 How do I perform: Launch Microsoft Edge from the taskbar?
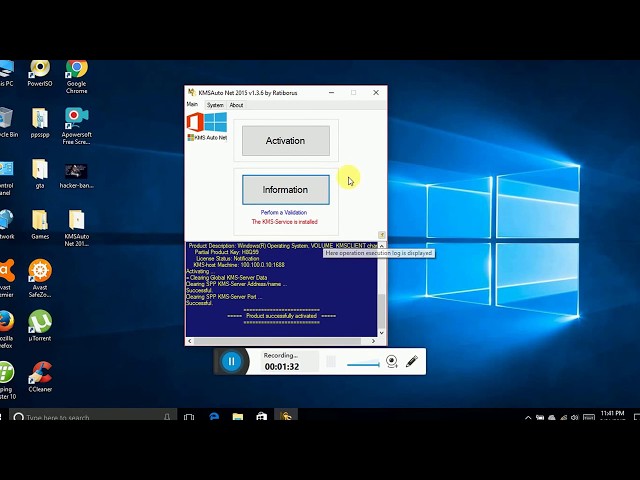point(214,417)
